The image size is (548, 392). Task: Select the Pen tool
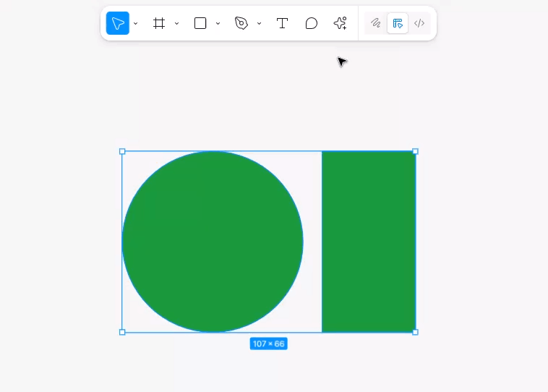click(x=241, y=23)
